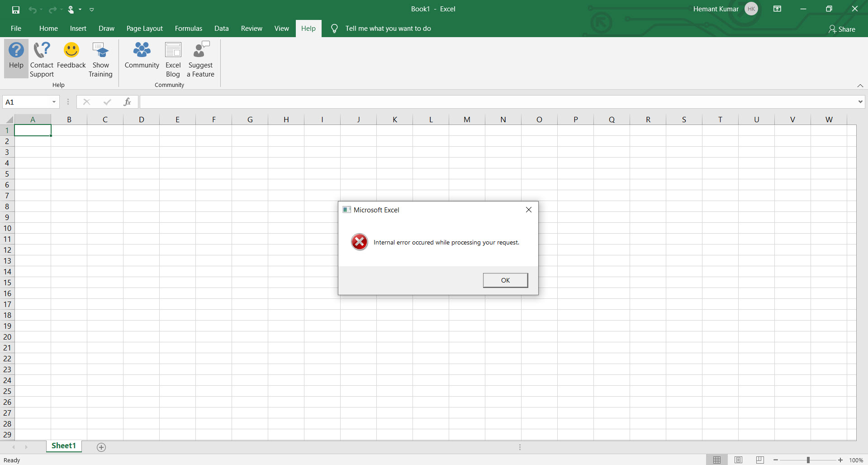Click the Feedback smiley icon

click(71, 50)
